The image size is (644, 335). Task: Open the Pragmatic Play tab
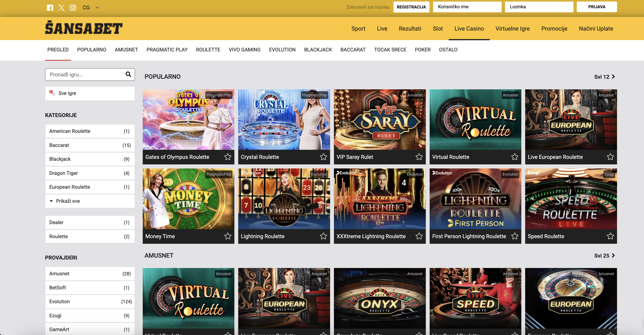(167, 50)
